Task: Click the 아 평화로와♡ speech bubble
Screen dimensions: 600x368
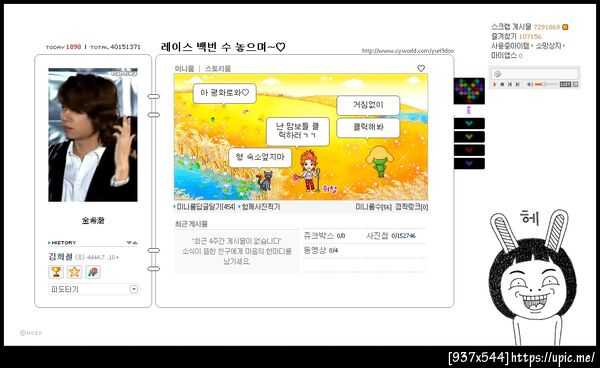Action: [224, 94]
